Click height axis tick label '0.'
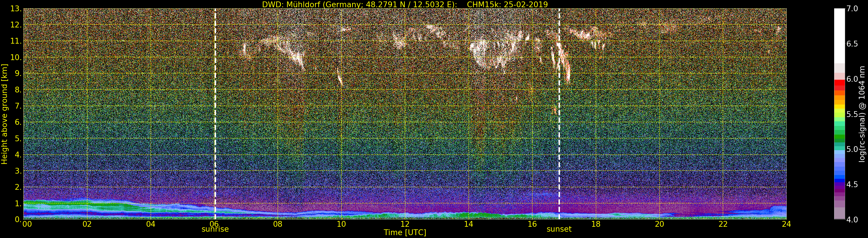Screen dimensions: 868x238 click(18, 220)
